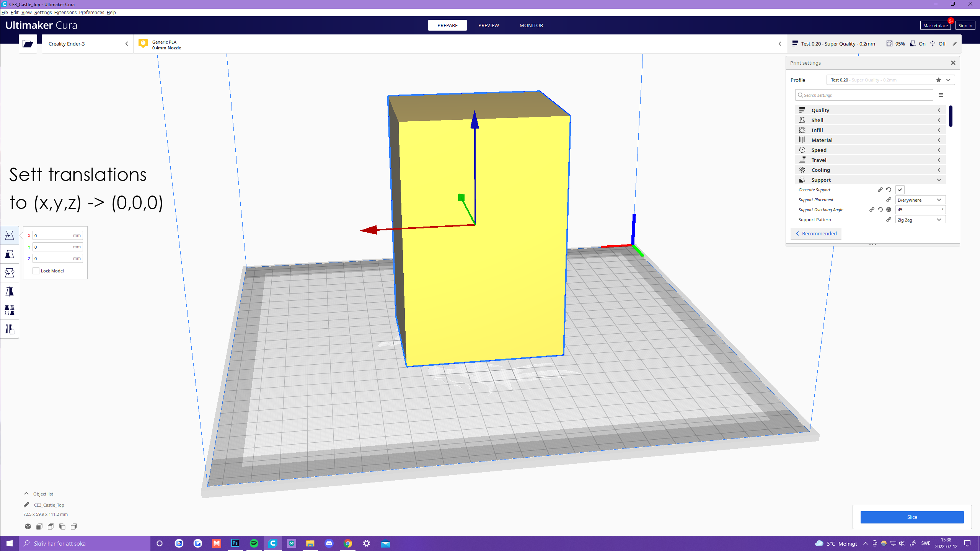
Task: Click the open file folder icon
Action: pyautogui.click(x=28, y=44)
